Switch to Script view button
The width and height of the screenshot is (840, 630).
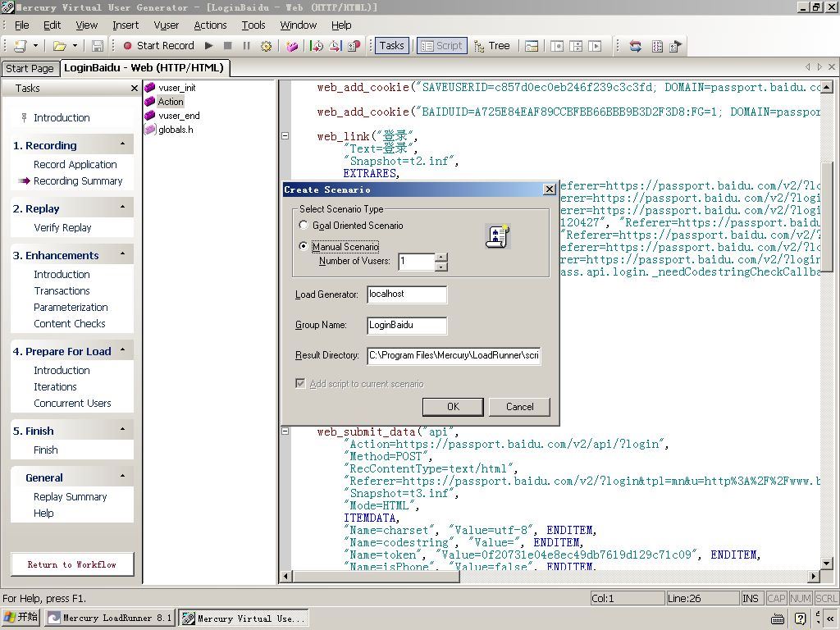pyautogui.click(x=442, y=46)
